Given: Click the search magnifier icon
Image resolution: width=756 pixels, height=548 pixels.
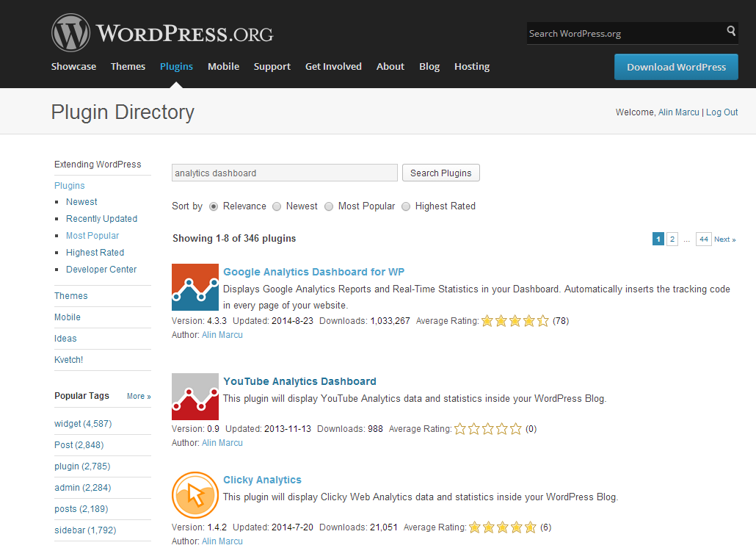Looking at the screenshot, I should coord(730,32).
